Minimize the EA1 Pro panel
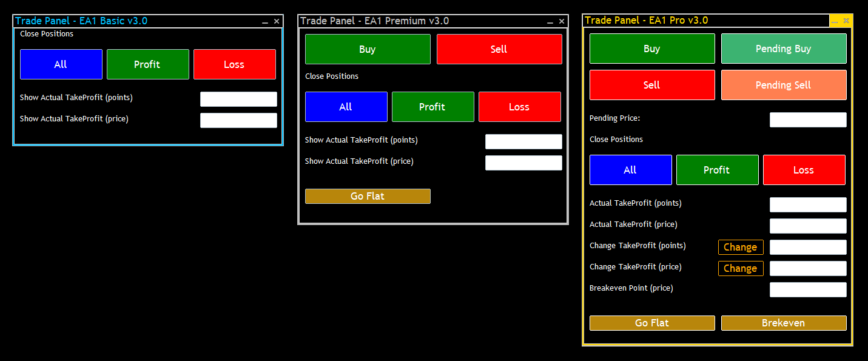Viewport: 868px width, 361px height. point(835,21)
